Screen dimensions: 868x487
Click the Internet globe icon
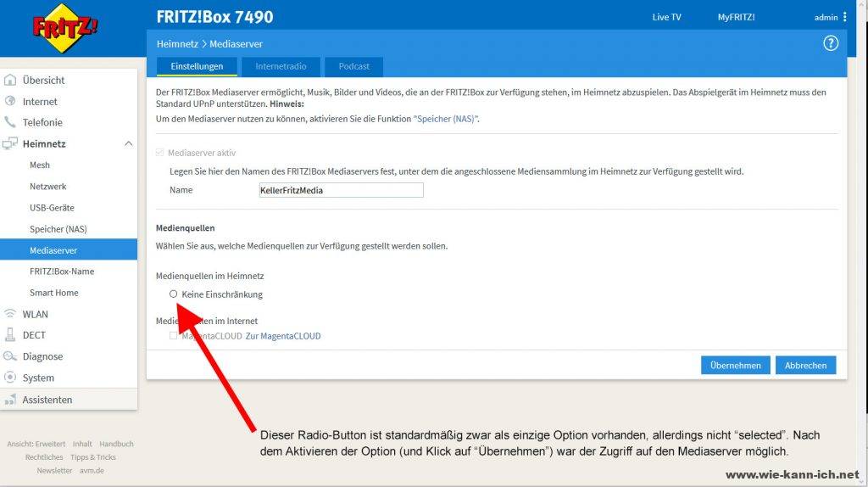pyautogui.click(x=10, y=102)
